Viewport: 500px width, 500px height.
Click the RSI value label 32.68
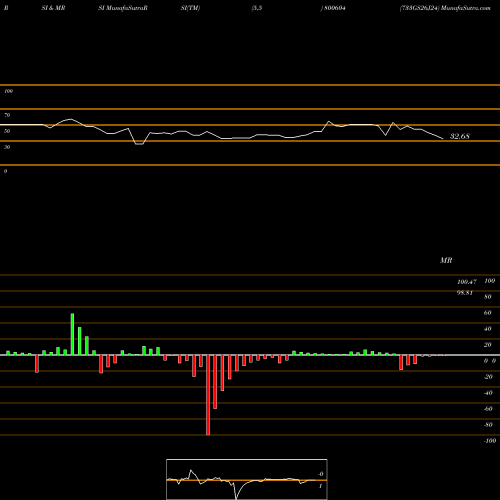460,136
